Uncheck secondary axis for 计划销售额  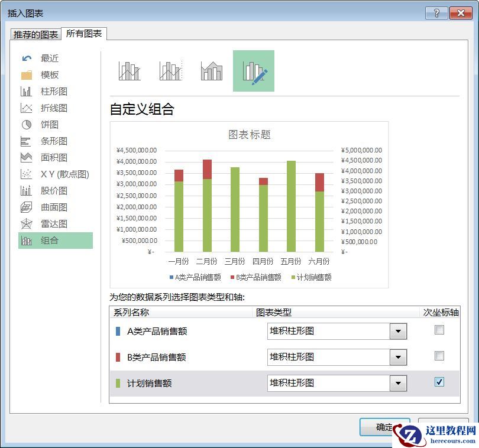(x=439, y=382)
